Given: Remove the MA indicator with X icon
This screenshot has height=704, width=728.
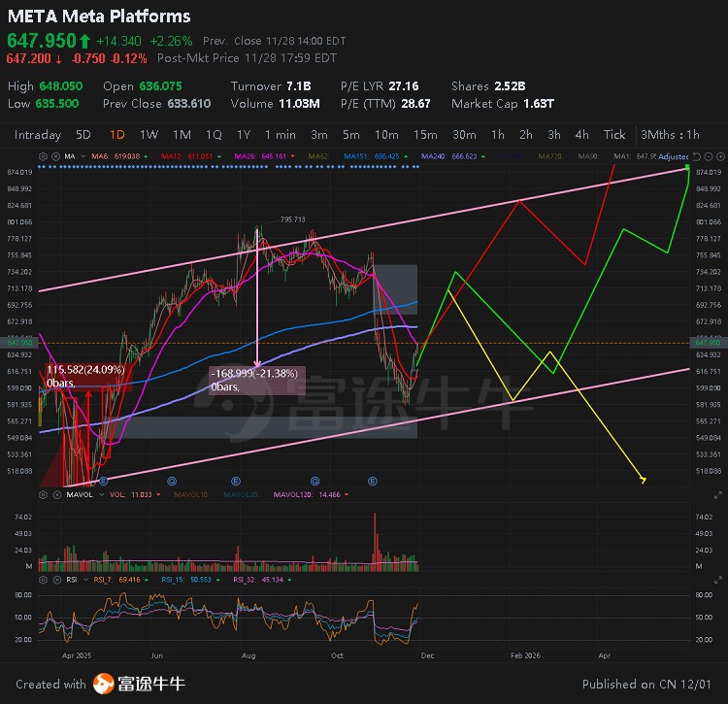Looking at the screenshot, I should 54,156.
